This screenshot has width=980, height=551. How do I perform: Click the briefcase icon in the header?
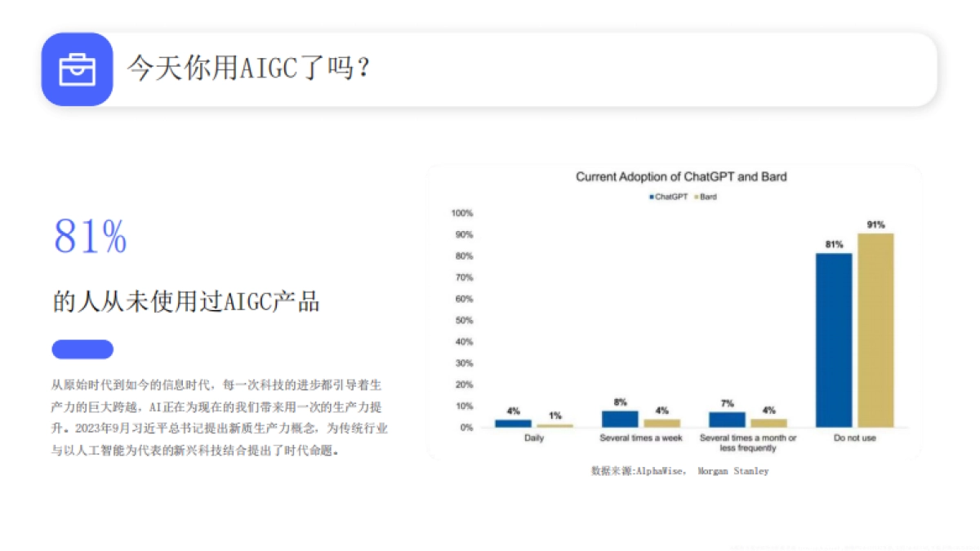click(x=76, y=68)
